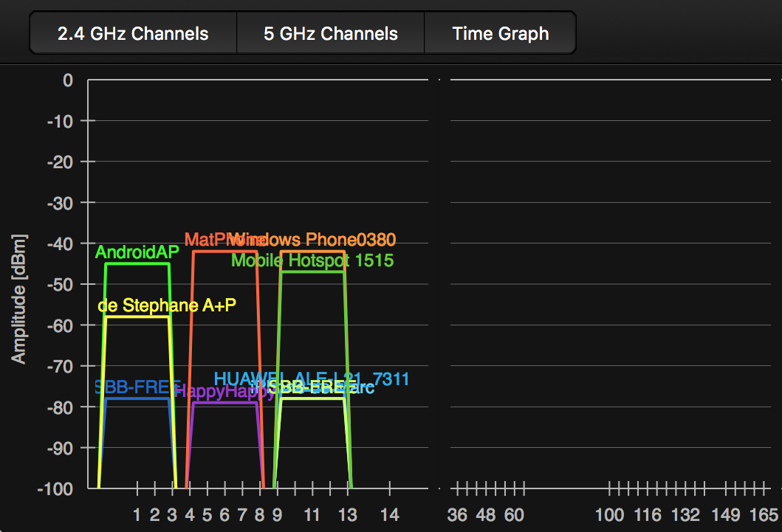Click the Amplitude [dBm] axis title
This screenshot has width=782, height=532.
pyautogui.click(x=18, y=299)
